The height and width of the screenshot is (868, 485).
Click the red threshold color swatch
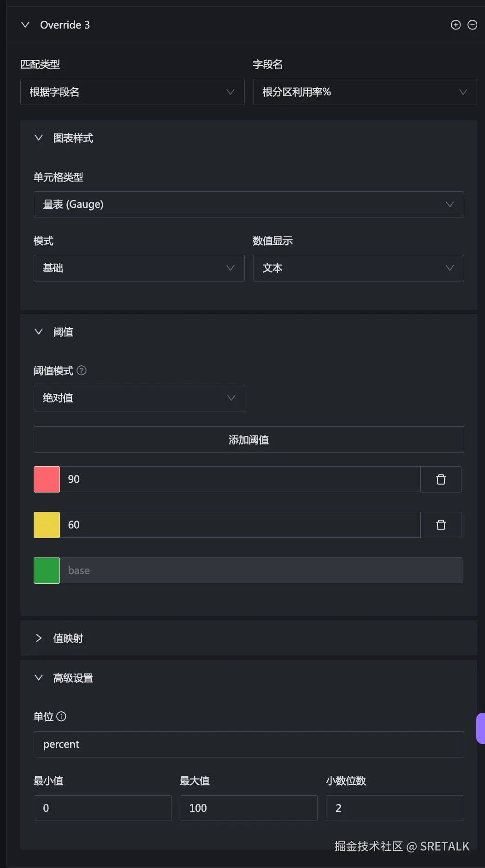(47, 479)
